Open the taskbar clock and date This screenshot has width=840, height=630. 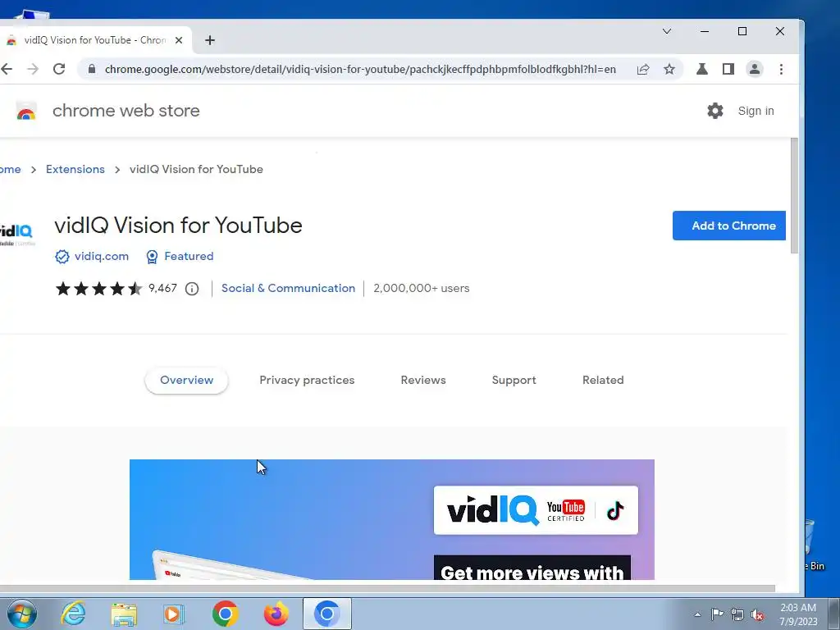[798, 614]
